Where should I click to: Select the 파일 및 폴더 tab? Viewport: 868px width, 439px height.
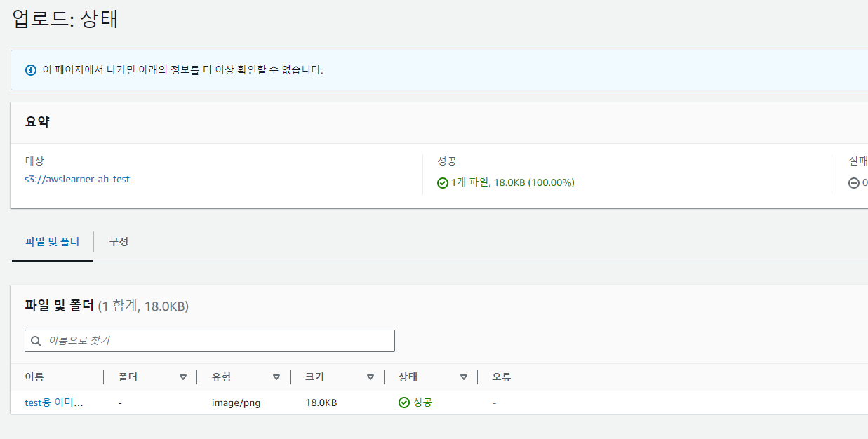point(53,242)
